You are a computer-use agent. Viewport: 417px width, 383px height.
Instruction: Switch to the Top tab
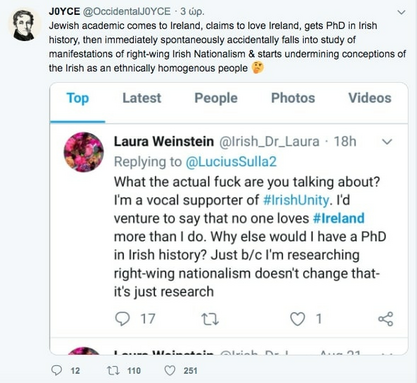pyautogui.click(x=78, y=98)
